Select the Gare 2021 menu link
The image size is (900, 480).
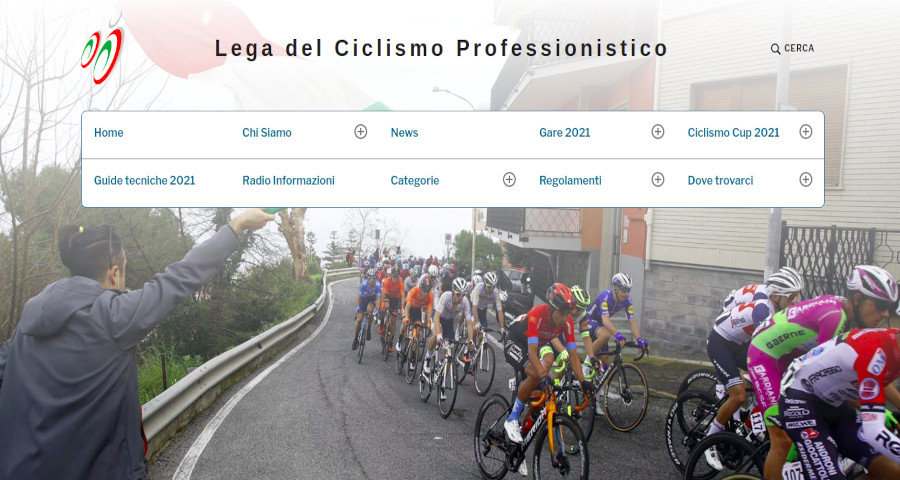tap(564, 133)
